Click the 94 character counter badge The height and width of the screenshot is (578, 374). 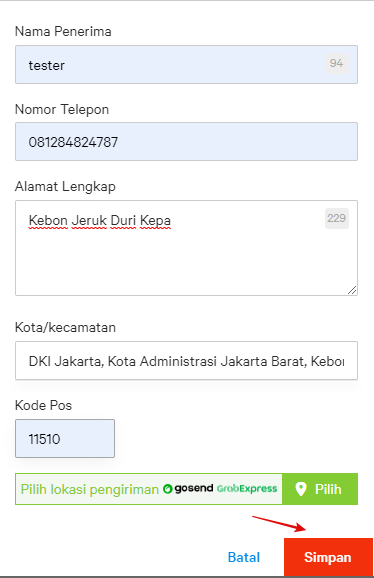(336, 63)
